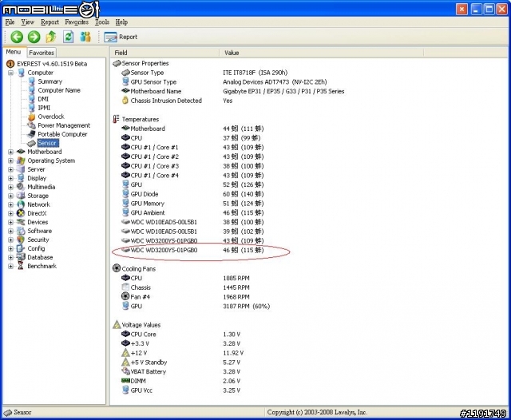This screenshot has height=420, width=511.
Task: Select the Sensor tree item
Action: click(47, 143)
